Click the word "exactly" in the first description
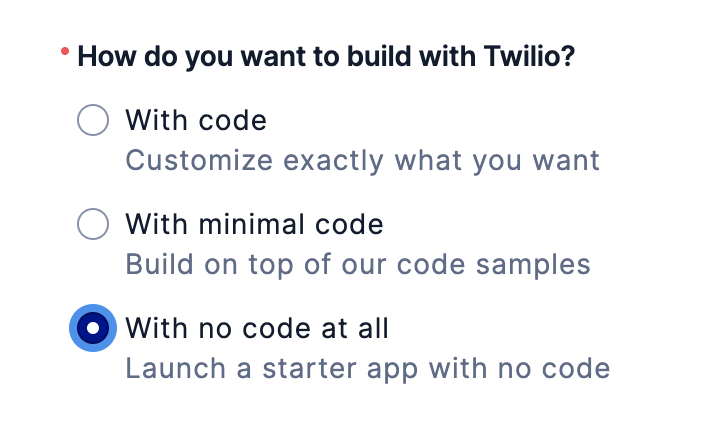Image resolution: width=712 pixels, height=438 pixels. click(334, 162)
